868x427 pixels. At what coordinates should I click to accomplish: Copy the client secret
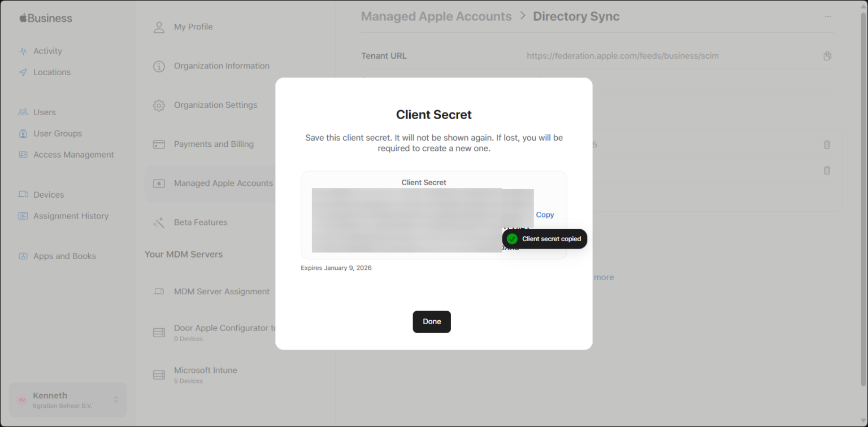(x=544, y=215)
